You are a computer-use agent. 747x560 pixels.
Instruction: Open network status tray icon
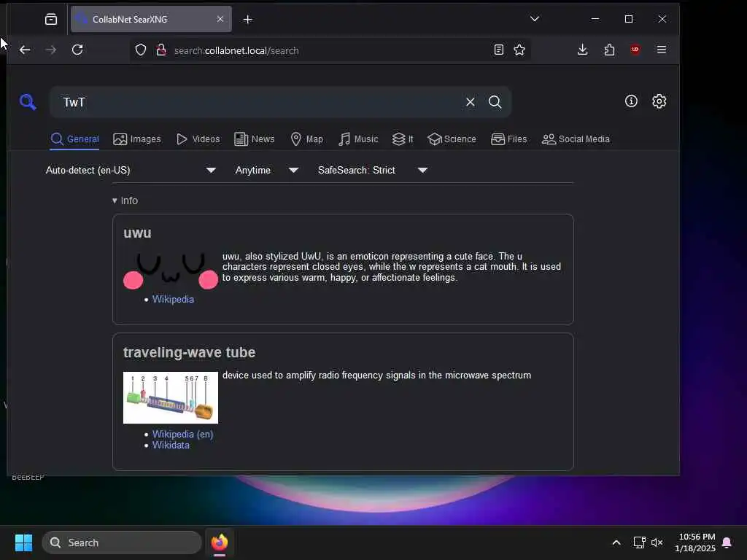[639, 542]
